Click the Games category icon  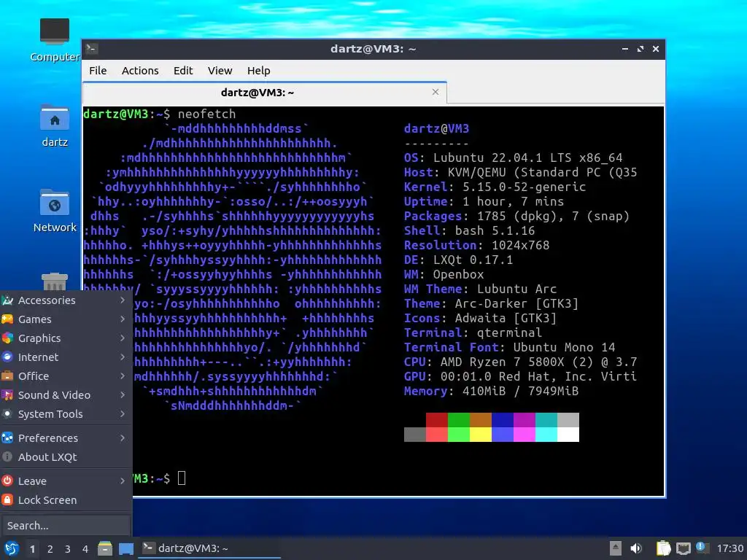click(7, 319)
